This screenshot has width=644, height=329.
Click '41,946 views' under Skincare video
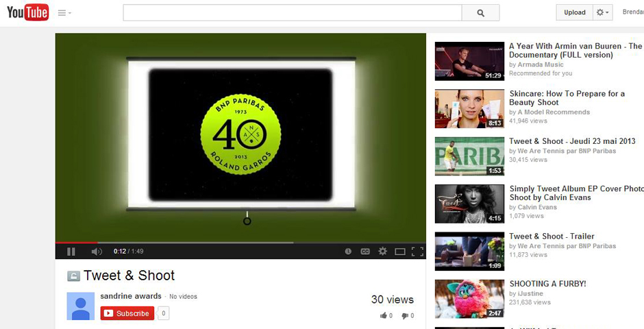[528, 121]
